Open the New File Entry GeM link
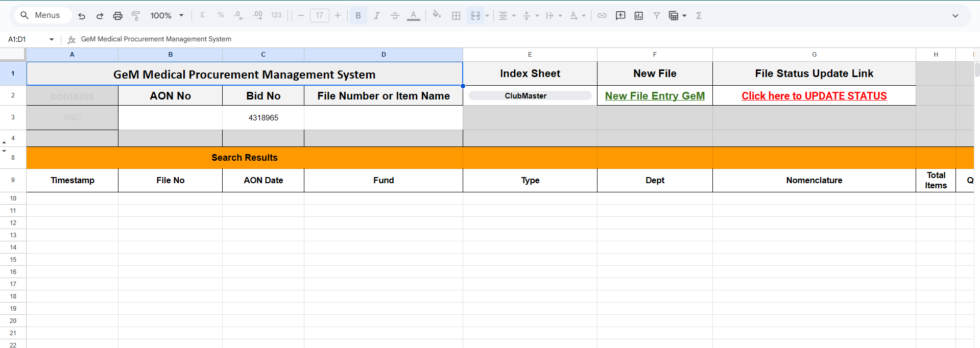The image size is (980, 348). click(x=655, y=96)
